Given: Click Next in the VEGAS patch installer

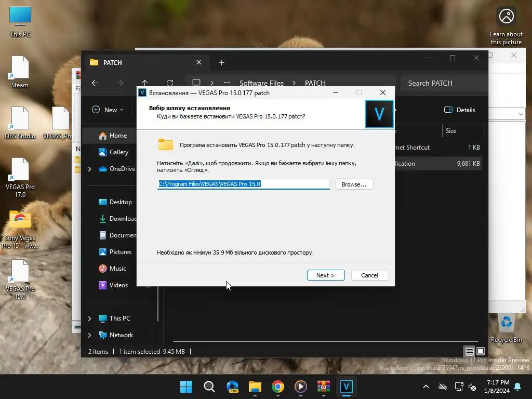Looking at the screenshot, I should pos(326,275).
